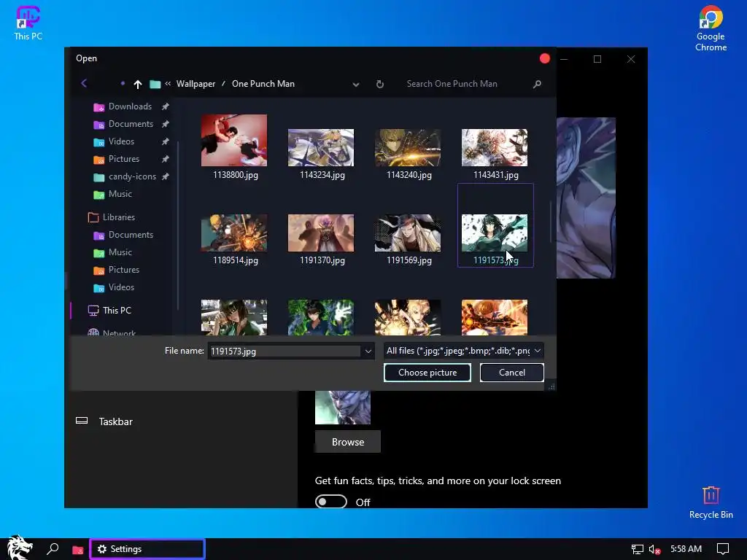Click pin icon next to candy-icons
747x560 pixels.
[166, 176]
